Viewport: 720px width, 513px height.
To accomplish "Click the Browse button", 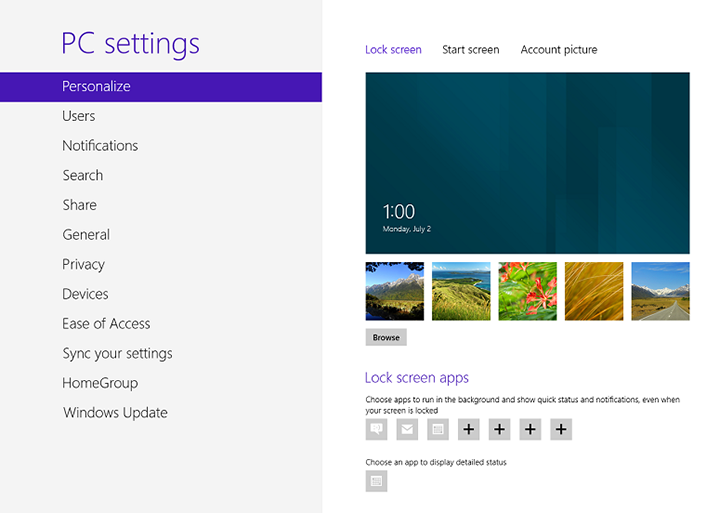I will (x=386, y=337).
